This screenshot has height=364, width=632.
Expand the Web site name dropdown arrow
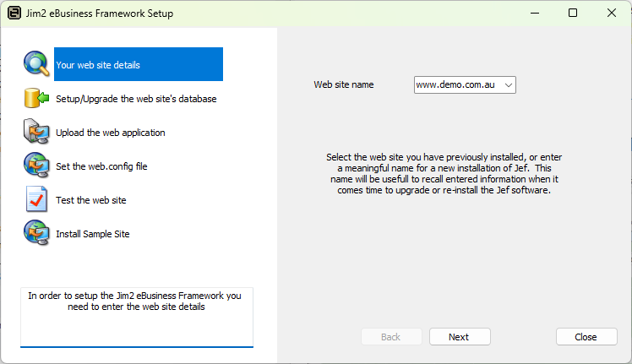[x=507, y=84]
